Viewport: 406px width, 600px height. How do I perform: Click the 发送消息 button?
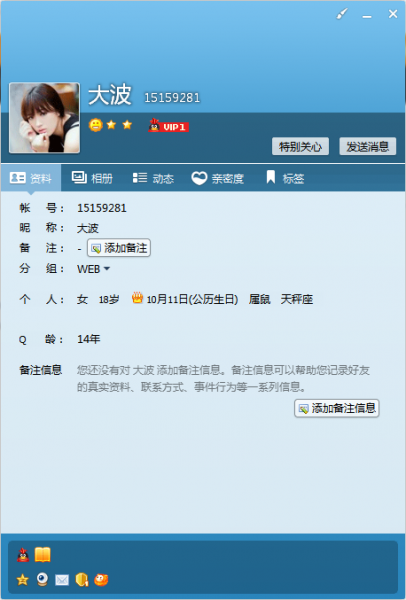[x=368, y=146]
